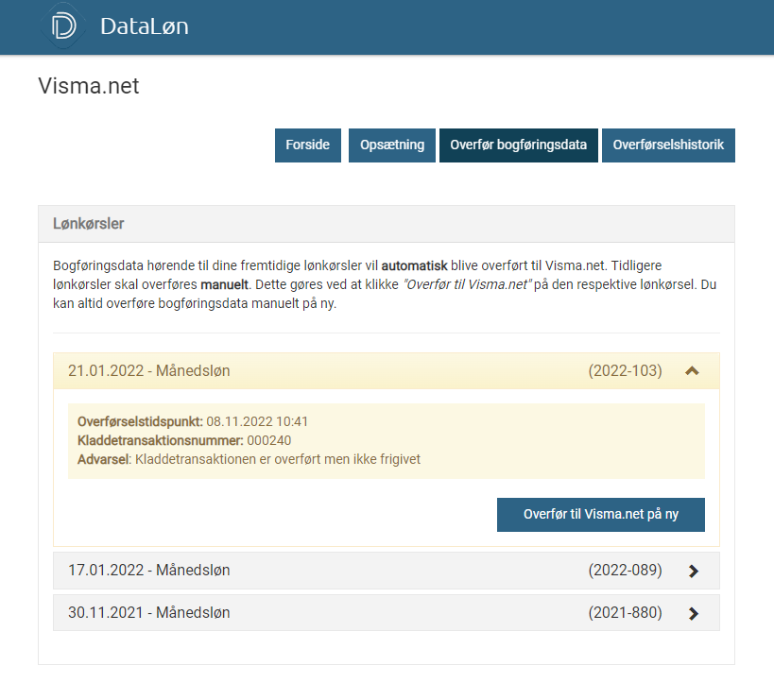Viewport: 774px width, 700px height.
Task: Open the 17.01.2022 - Månedsløn row title
Action: pyautogui.click(x=149, y=571)
